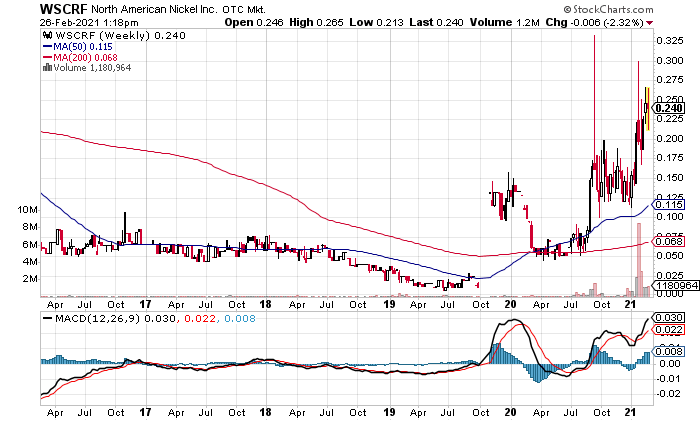700x421 pixels.
Task: Click the 0.275 price axis label
Action: [x=670, y=80]
